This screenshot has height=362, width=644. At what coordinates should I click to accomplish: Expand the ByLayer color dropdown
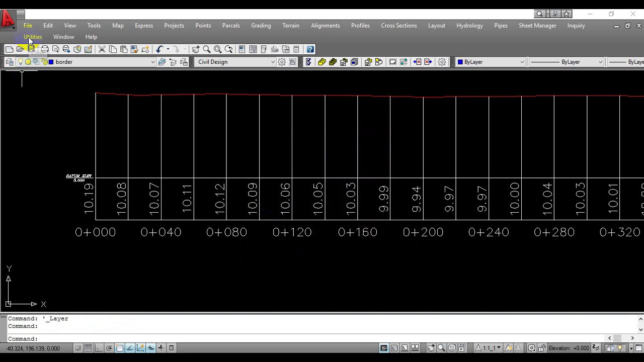[522, 62]
